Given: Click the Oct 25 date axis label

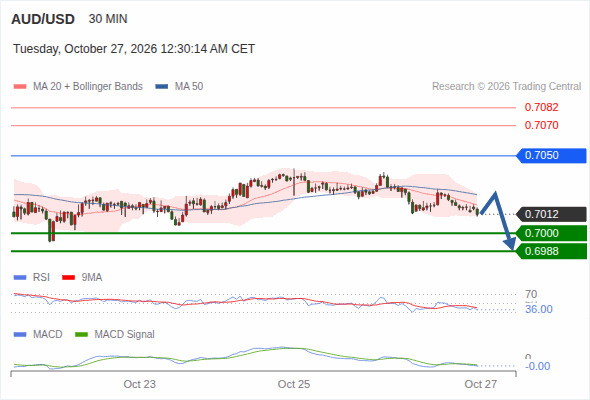Looking at the screenshot, I should tap(294, 384).
